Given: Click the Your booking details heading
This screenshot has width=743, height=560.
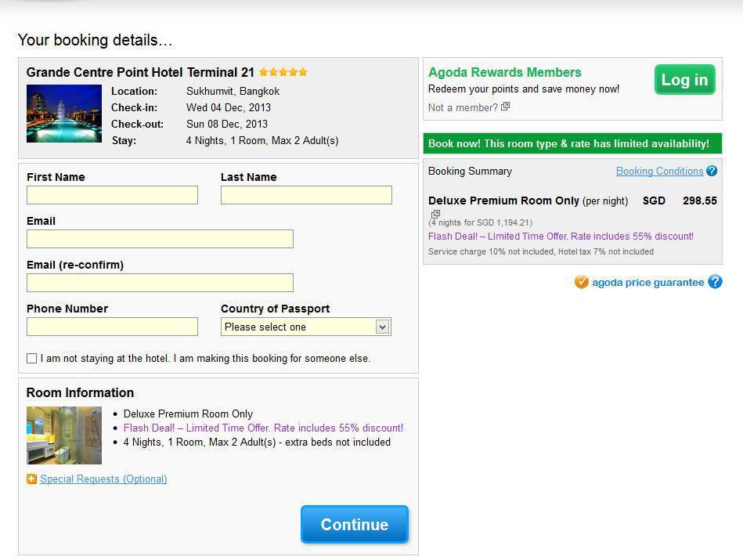Looking at the screenshot, I should pyautogui.click(x=95, y=40).
